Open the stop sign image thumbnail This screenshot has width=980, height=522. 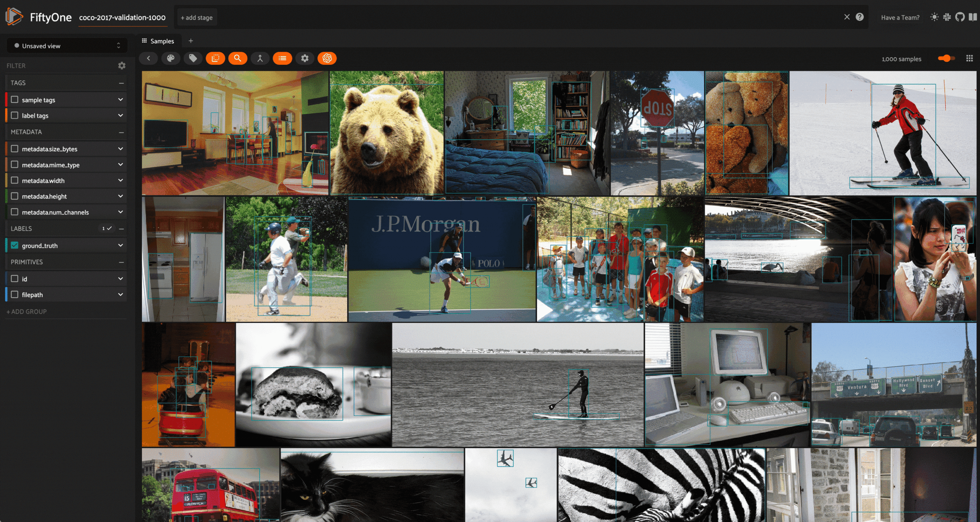657,133
